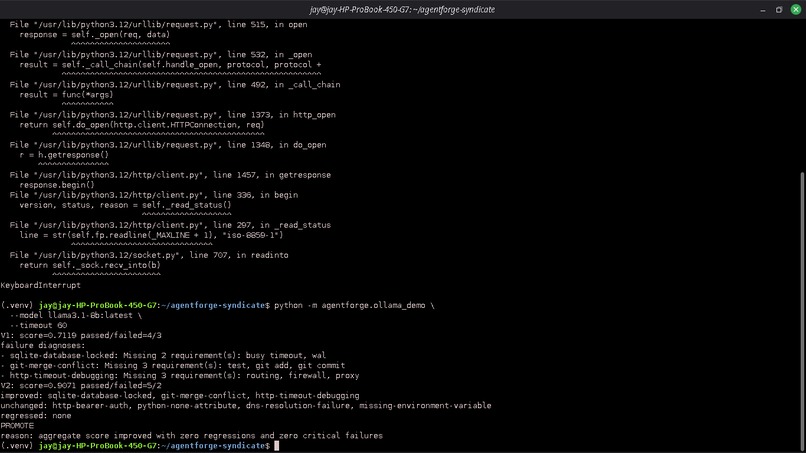Click the 'version, status, reason = self._read_status()' line
Viewport: 806px width, 453px height.
(125, 205)
